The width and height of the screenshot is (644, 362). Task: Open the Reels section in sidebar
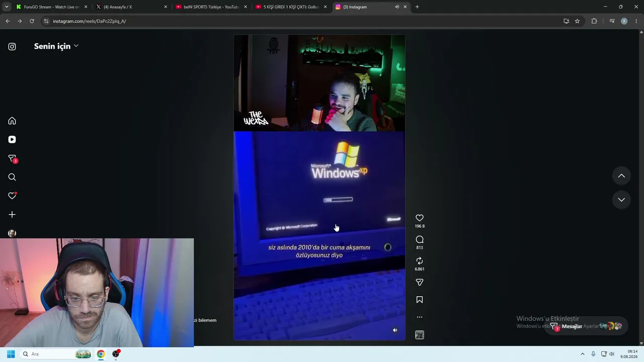tap(12, 140)
